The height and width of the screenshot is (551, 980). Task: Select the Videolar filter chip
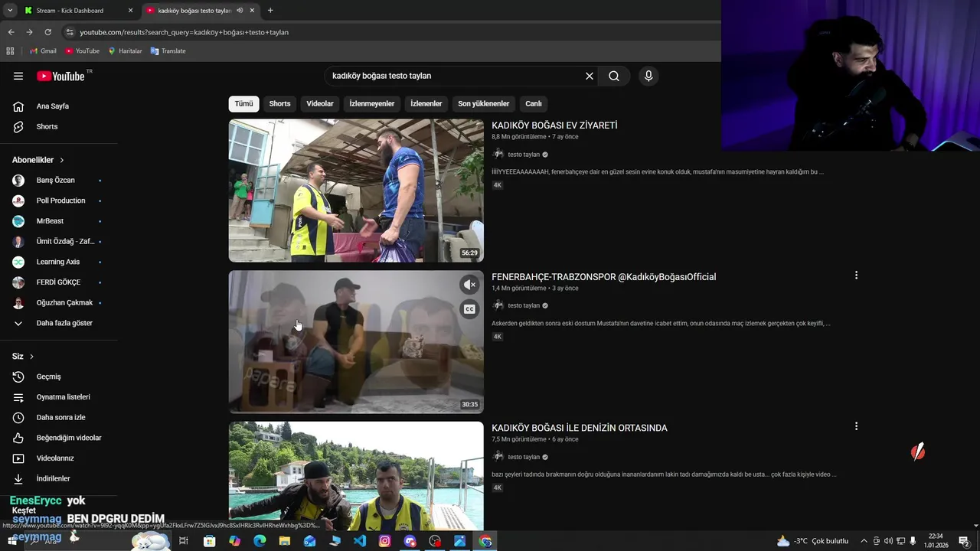(x=320, y=103)
